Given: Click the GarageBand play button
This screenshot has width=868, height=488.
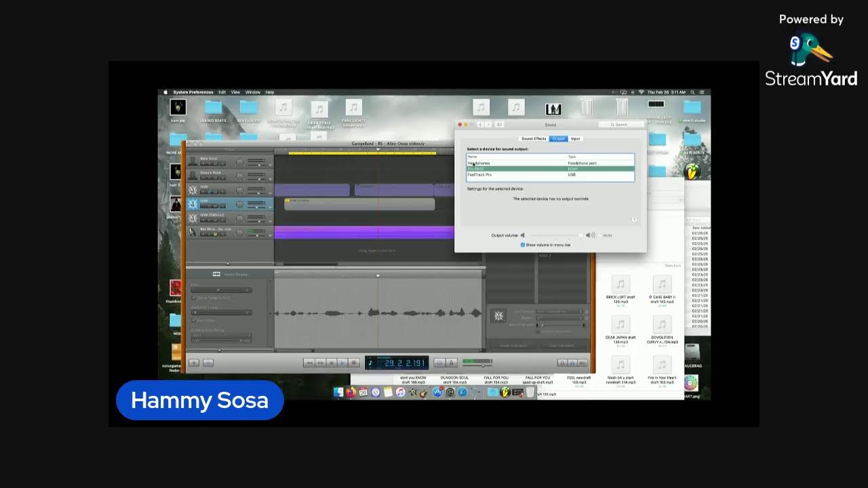Looking at the screenshot, I should [342, 363].
